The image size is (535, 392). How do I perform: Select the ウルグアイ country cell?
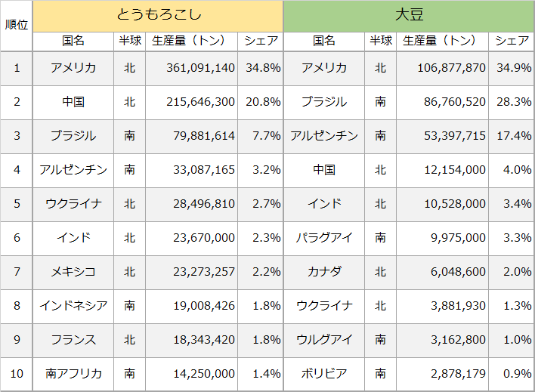point(324,340)
